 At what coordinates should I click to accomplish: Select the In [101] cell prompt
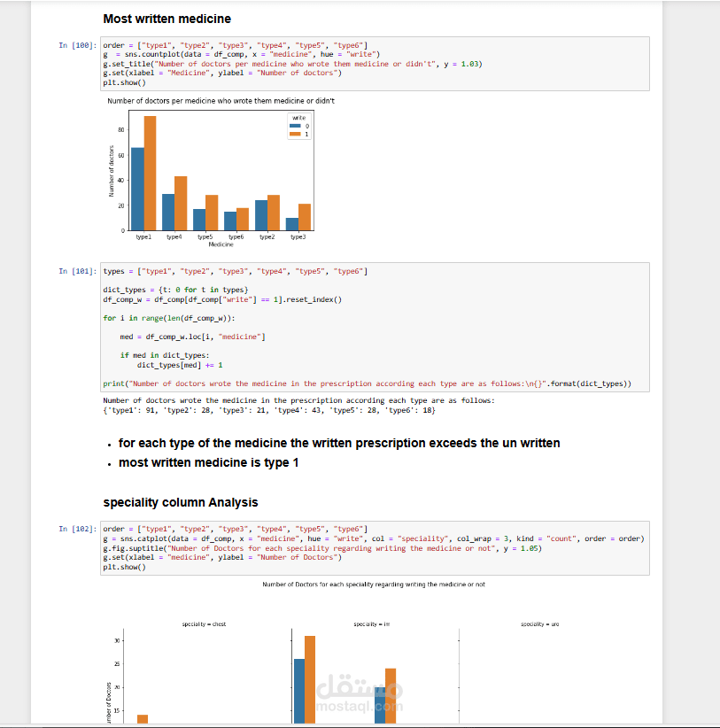point(78,271)
